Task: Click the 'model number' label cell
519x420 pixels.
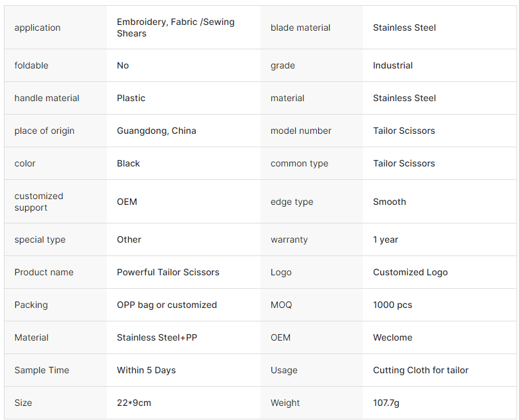Action: point(301,131)
